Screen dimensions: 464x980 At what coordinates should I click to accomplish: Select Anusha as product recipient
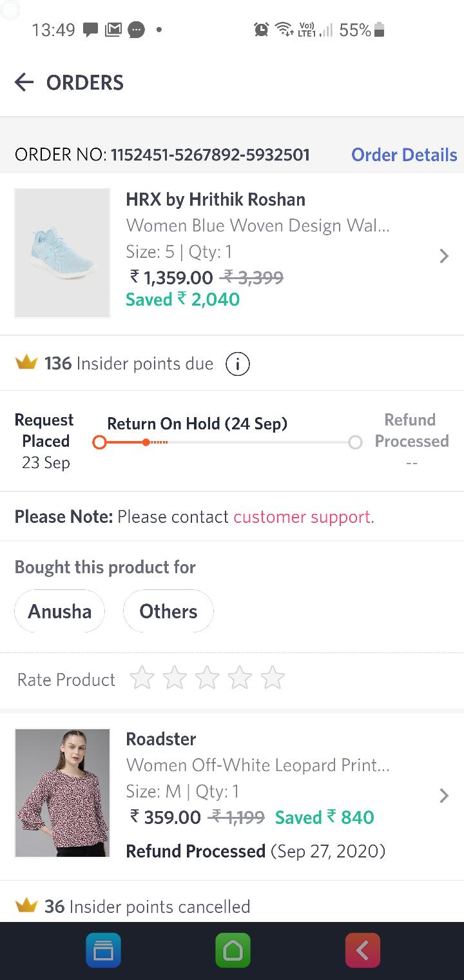[59, 611]
